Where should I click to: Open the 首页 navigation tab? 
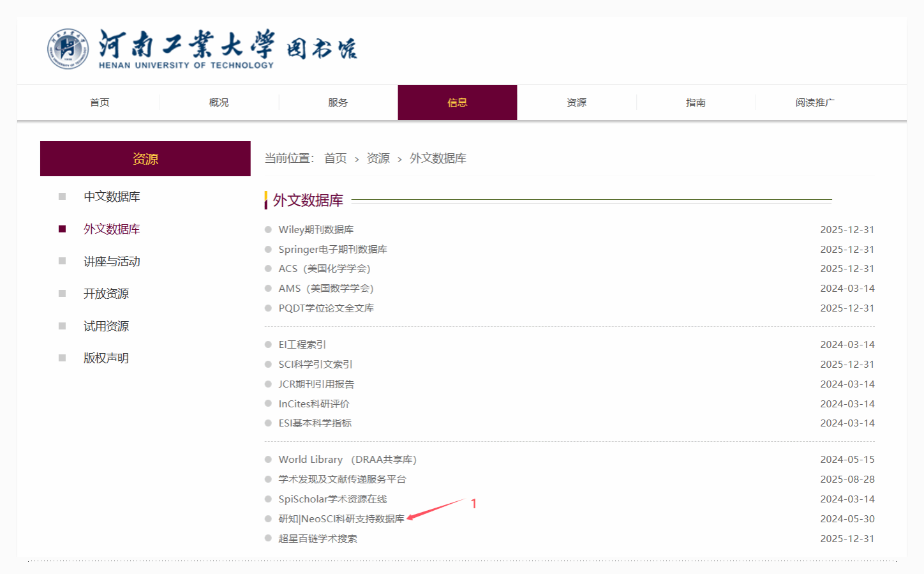[100, 102]
